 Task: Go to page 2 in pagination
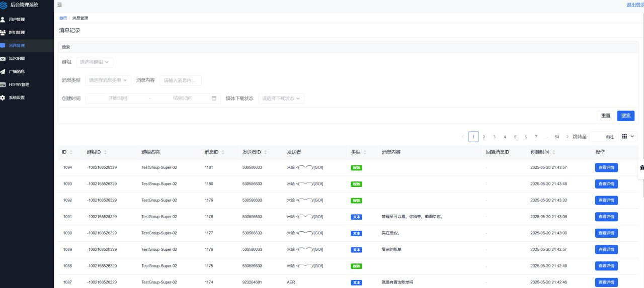click(484, 137)
